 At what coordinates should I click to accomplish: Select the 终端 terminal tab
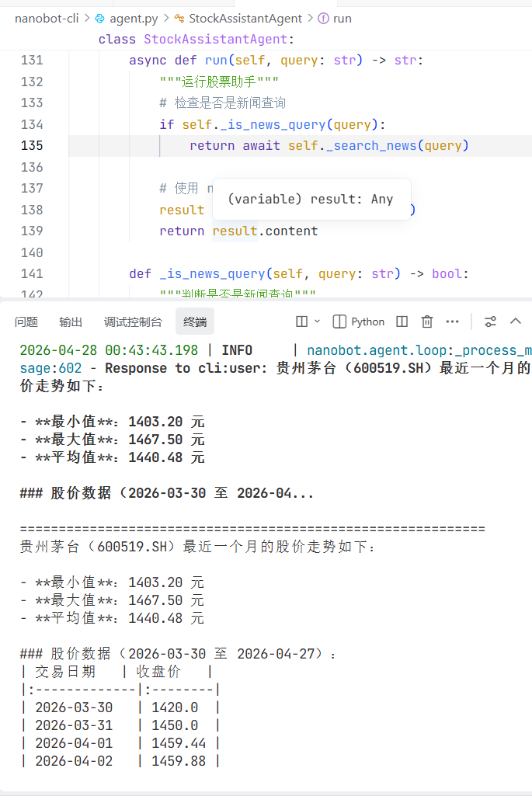point(195,322)
